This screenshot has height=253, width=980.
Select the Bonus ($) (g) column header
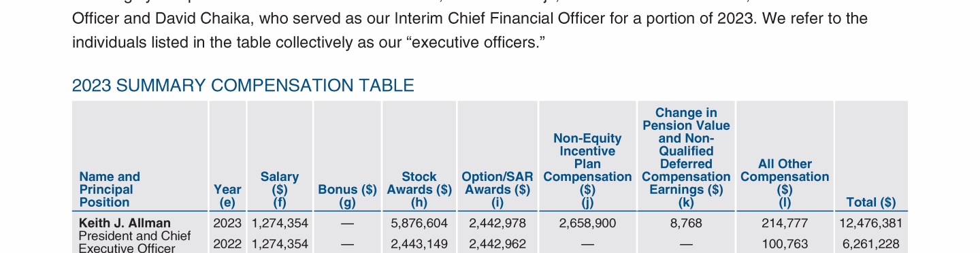[x=348, y=196]
